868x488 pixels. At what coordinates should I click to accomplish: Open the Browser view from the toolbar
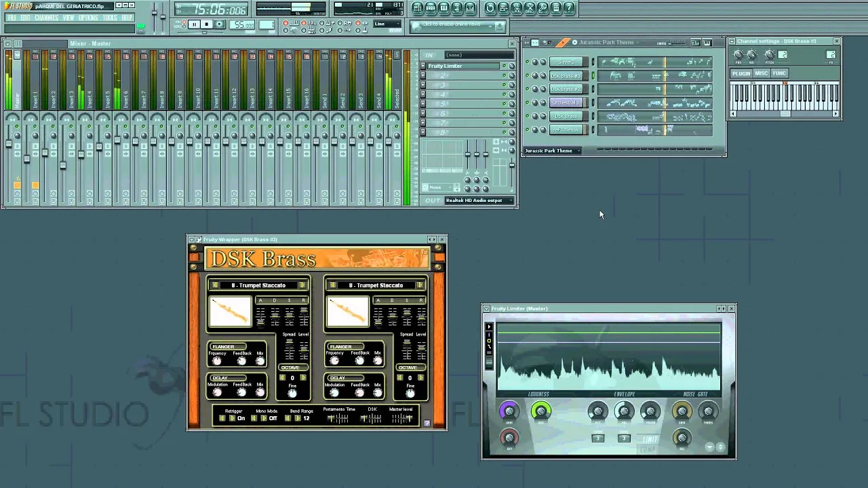click(456, 8)
